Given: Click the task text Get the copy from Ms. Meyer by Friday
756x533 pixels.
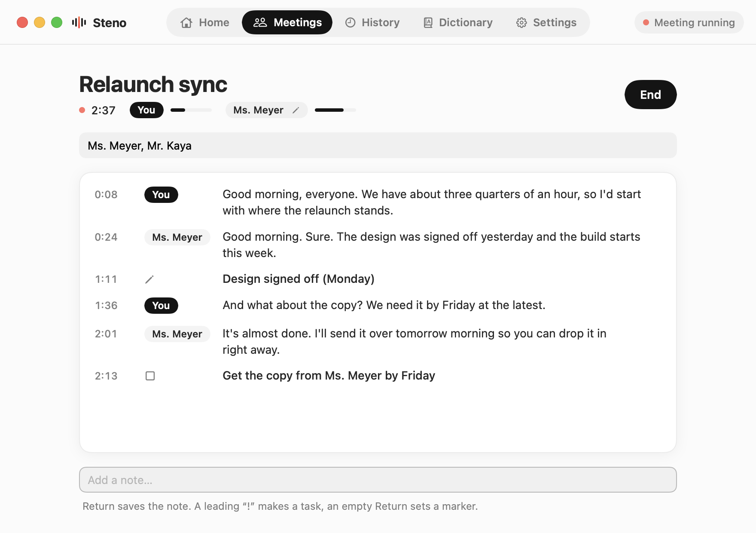Looking at the screenshot, I should pyautogui.click(x=329, y=376).
